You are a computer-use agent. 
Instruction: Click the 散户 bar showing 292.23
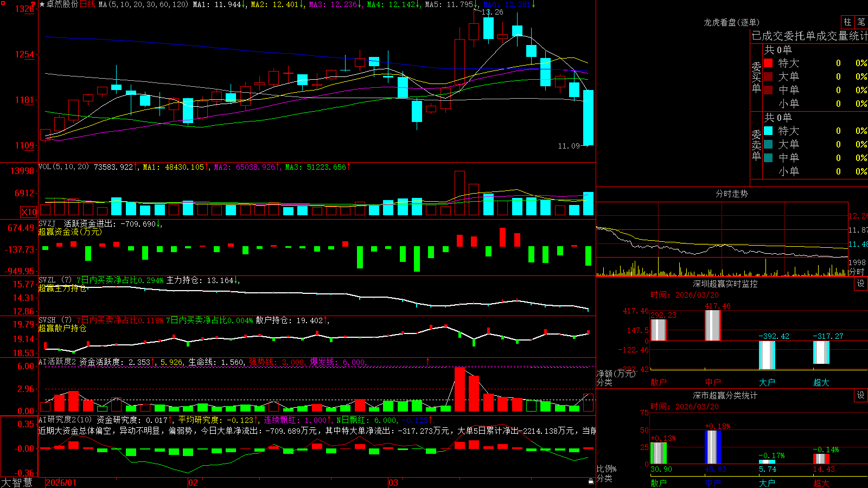click(659, 330)
